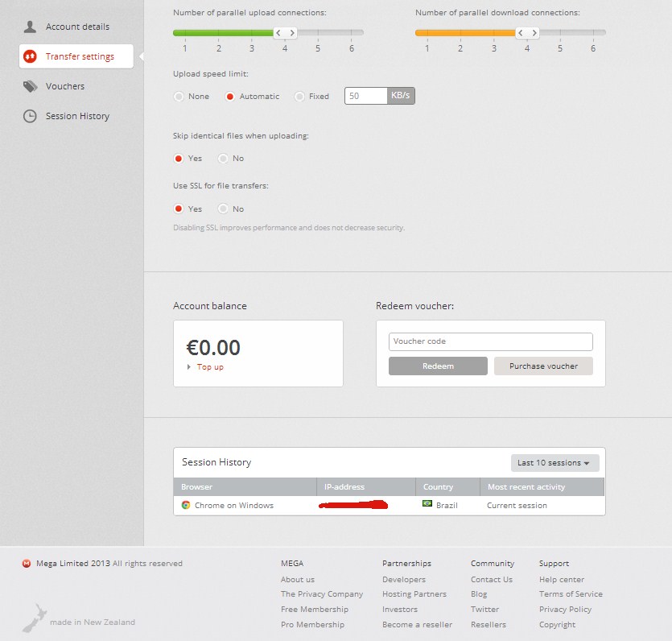Click the Brazil flag icon

[427, 504]
